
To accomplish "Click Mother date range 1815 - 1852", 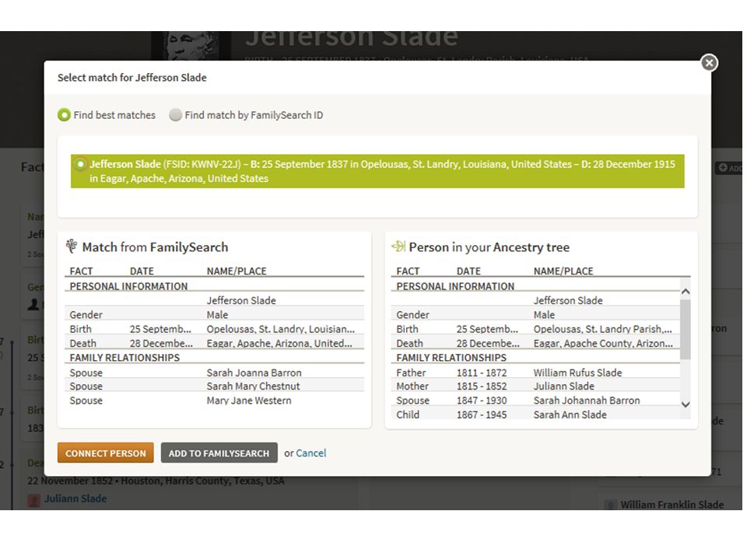I will point(482,386).
